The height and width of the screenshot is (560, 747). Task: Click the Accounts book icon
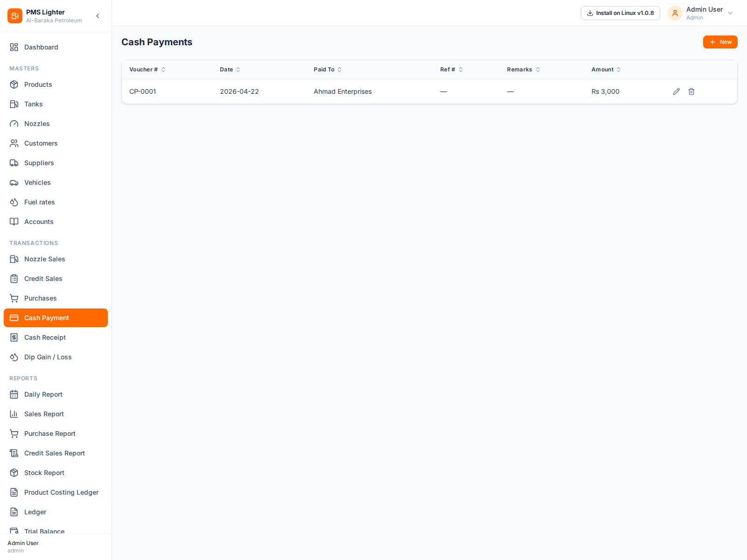tap(14, 222)
